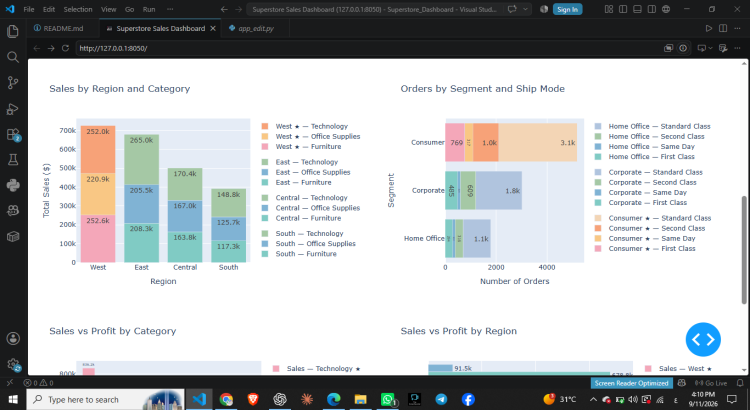The width and height of the screenshot is (750, 410).
Task: Open the Source Control view
Action: tap(13, 83)
